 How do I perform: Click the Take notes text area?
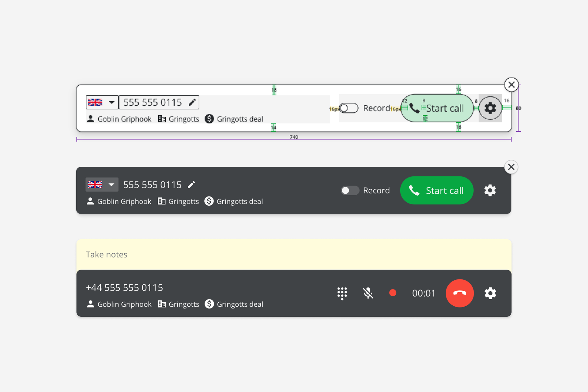point(294,254)
